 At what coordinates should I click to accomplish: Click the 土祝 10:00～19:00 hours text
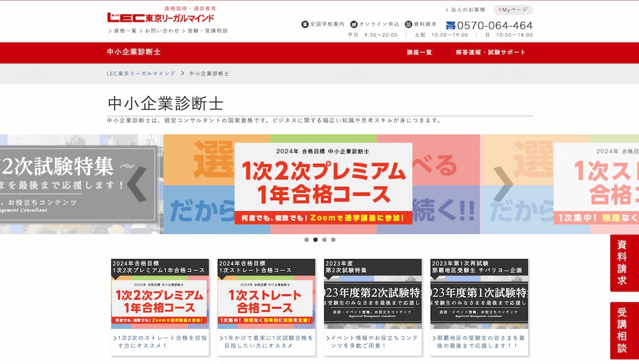pyautogui.click(x=441, y=35)
